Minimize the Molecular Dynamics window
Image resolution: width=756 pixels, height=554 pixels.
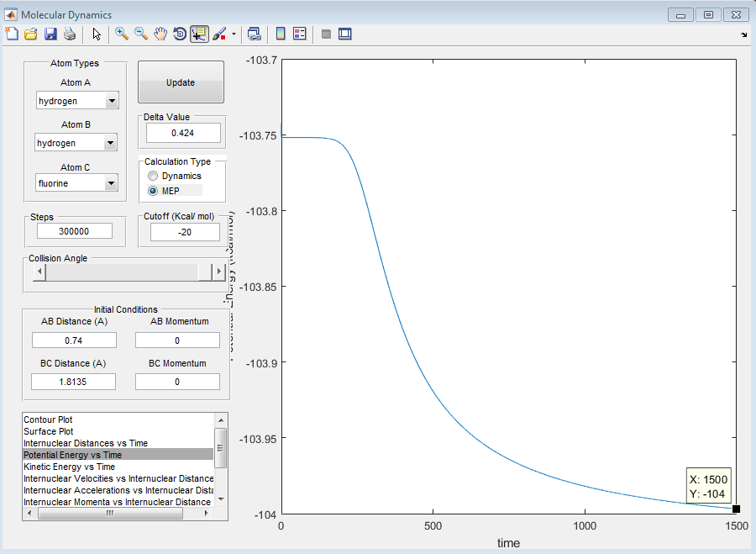pyautogui.click(x=680, y=15)
